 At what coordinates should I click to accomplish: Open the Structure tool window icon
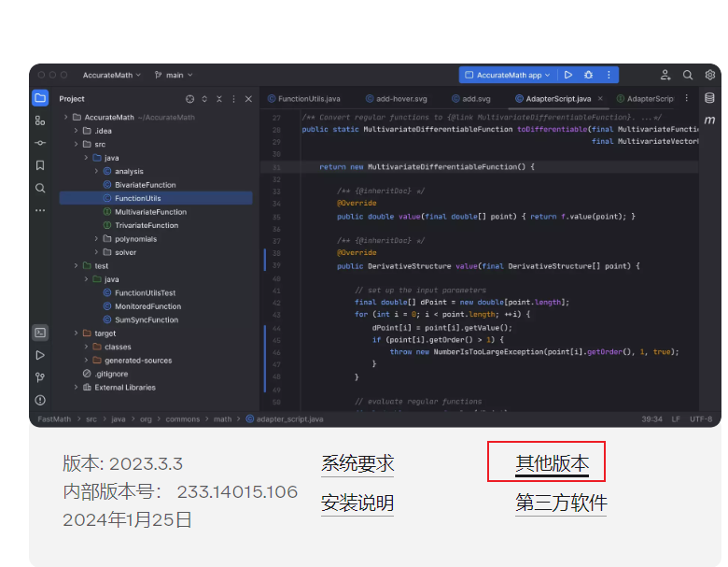pos(40,120)
